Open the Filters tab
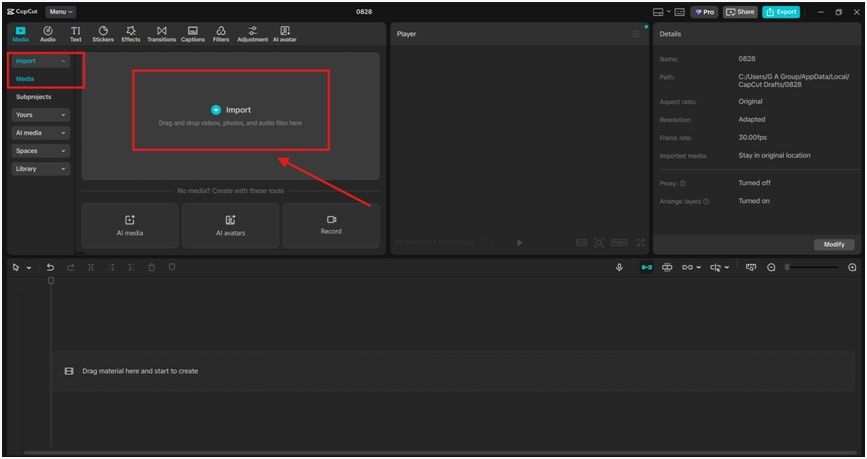Image resolution: width=867 pixels, height=459 pixels. pos(221,34)
